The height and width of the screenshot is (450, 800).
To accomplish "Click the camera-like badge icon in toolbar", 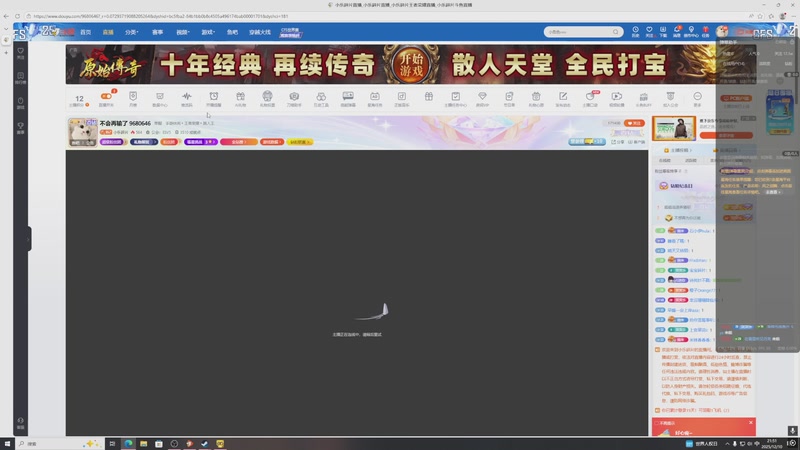I will (x=294, y=96).
